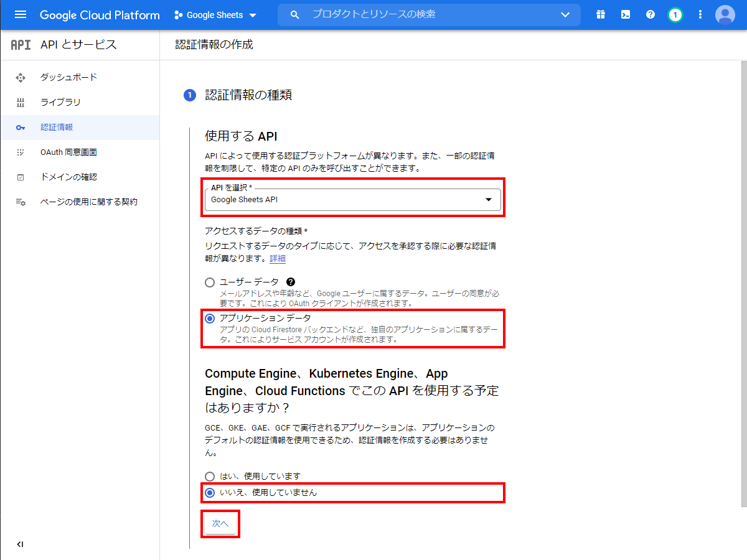Image resolution: width=747 pixels, height=560 pixels.
Task: Expand the search bar chevron
Action: coord(565,15)
